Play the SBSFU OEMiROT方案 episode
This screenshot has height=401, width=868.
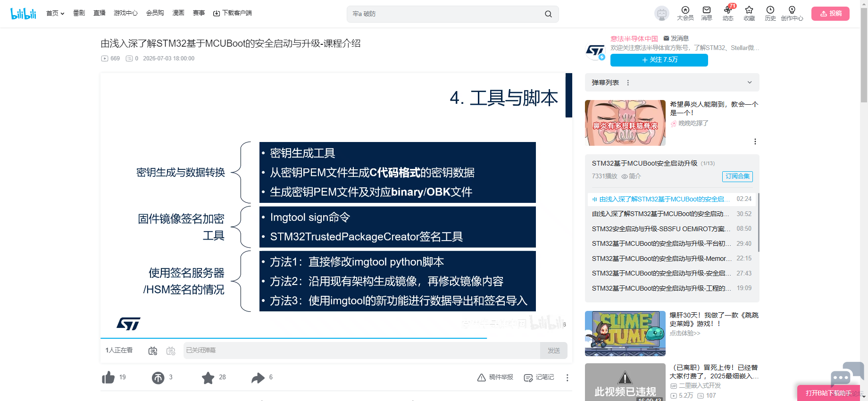pos(672,229)
